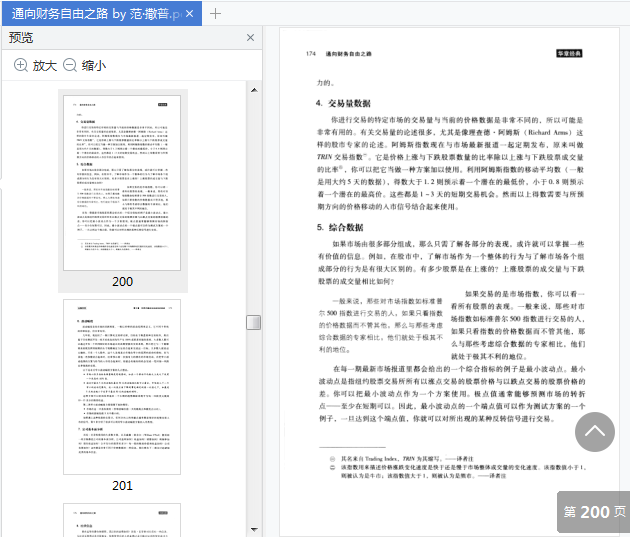Click the thumbnail panel scrollbar handle
This screenshot has width=630, height=537.
(254, 322)
